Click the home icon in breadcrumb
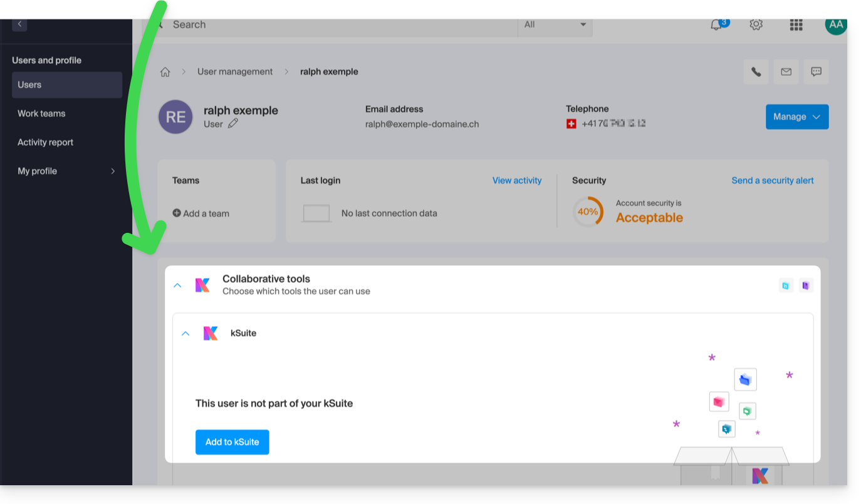The image size is (866, 504). click(x=165, y=72)
